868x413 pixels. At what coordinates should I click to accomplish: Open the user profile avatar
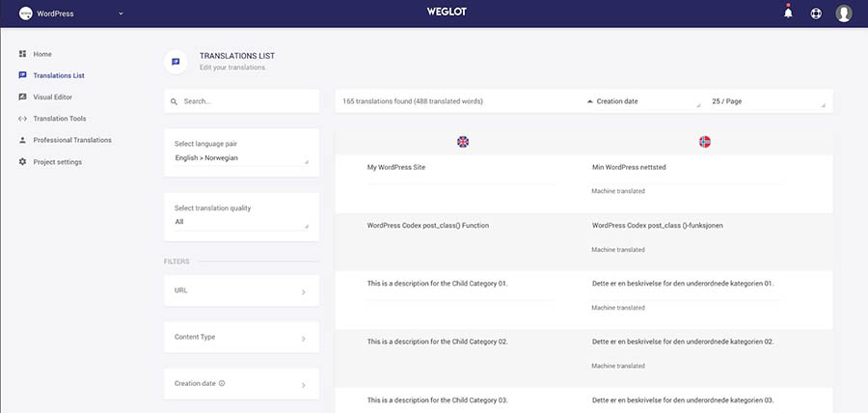point(844,14)
